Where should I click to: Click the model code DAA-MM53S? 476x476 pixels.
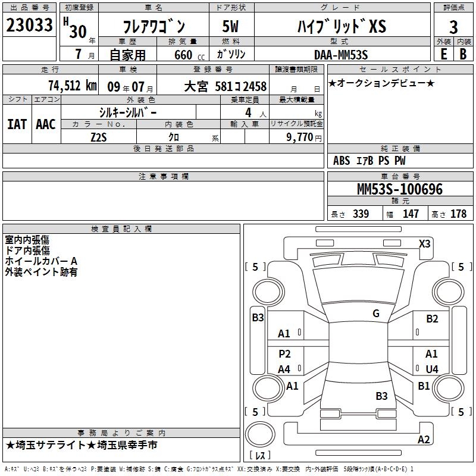341,55
